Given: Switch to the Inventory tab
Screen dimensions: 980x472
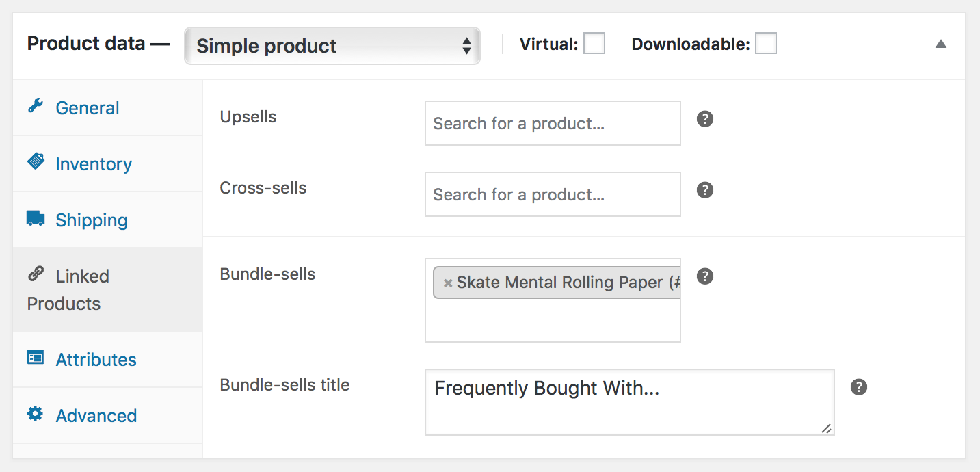Looking at the screenshot, I should coord(107,163).
